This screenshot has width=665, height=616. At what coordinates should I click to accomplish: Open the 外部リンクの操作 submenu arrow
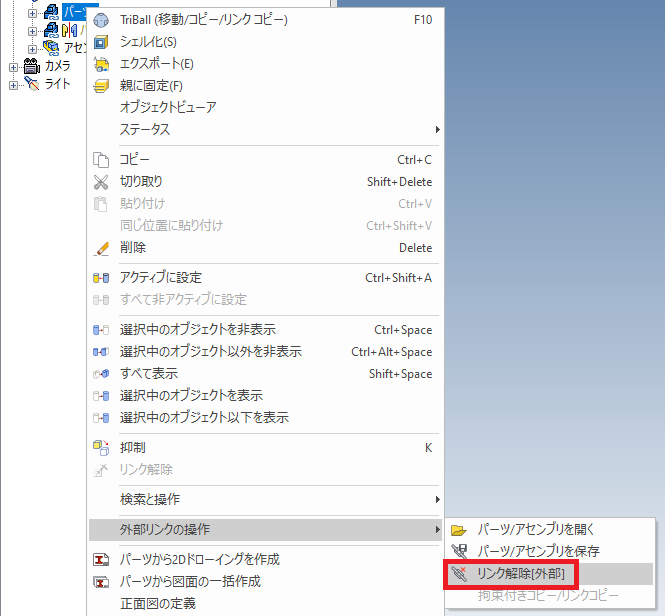point(437,529)
